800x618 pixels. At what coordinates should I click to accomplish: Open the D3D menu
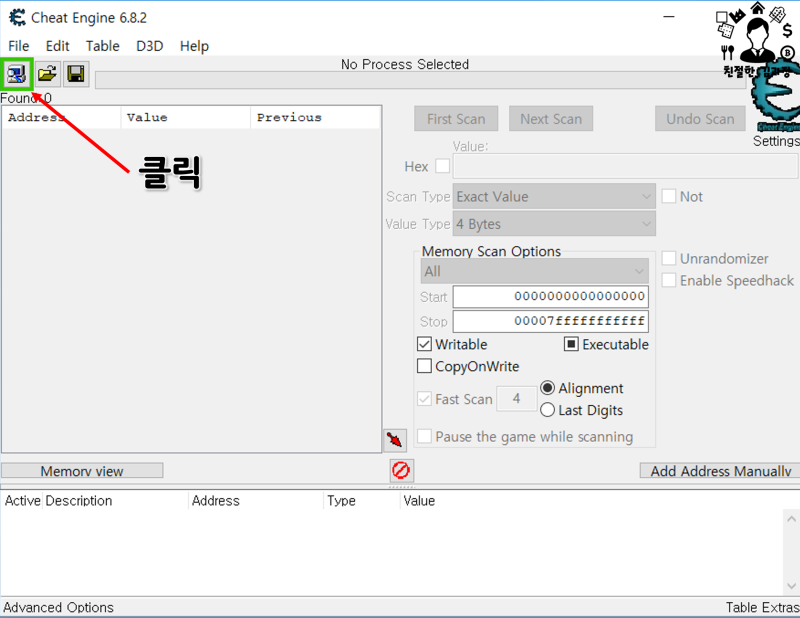click(x=149, y=46)
